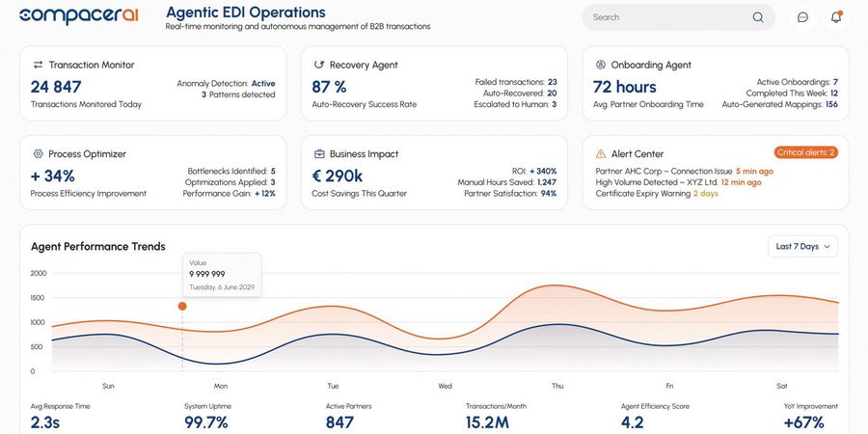Click the compacer AI logo
The width and height of the screenshot is (868, 434).
point(79,16)
